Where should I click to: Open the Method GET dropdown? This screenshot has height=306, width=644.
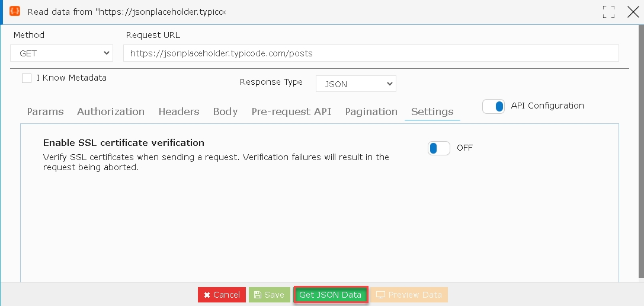(x=62, y=53)
